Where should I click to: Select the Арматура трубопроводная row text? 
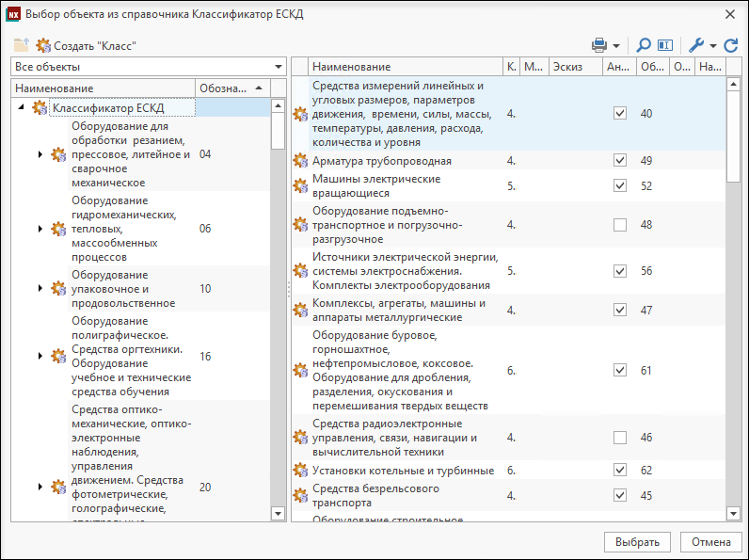pos(382,161)
